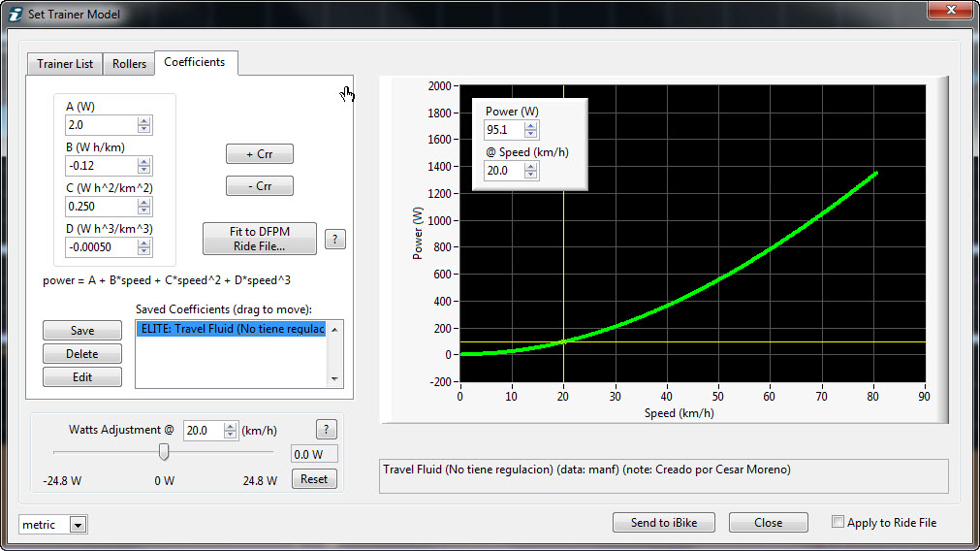Increment the C coefficient spinner

point(144,202)
